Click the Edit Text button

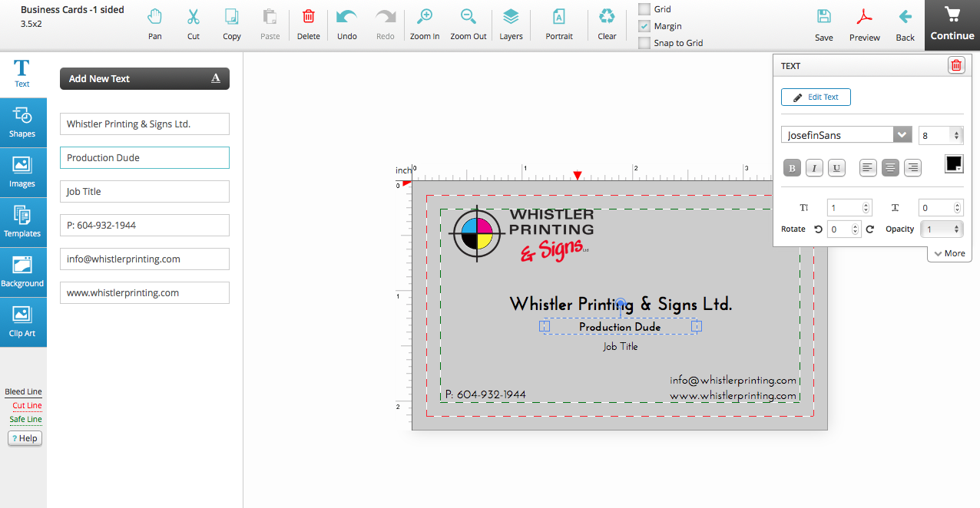(816, 97)
